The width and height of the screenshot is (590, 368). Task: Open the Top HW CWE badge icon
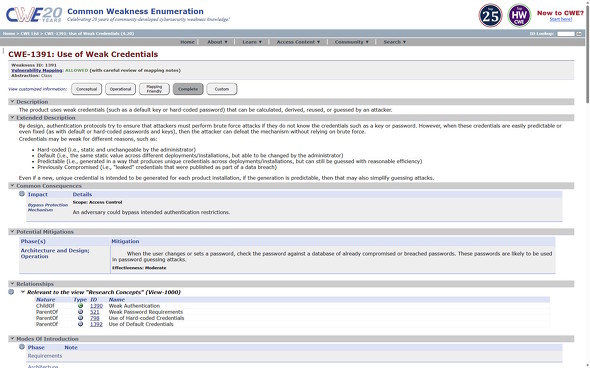point(519,15)
